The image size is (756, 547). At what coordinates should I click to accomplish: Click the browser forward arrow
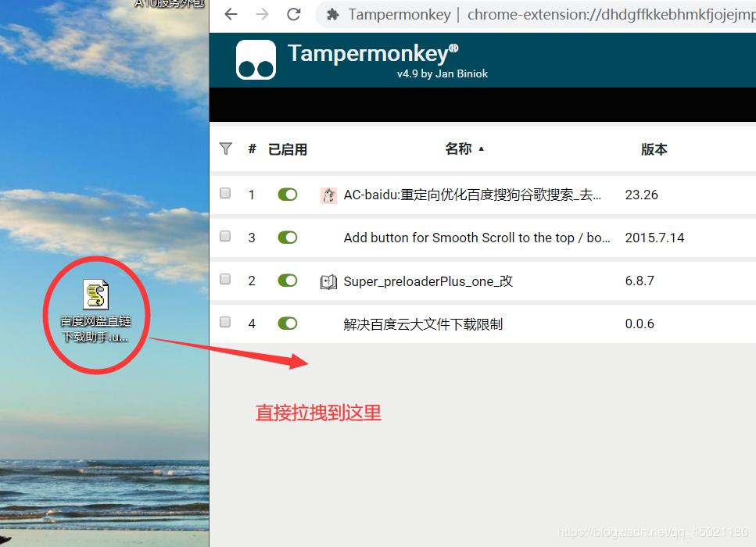coord(262,15)
